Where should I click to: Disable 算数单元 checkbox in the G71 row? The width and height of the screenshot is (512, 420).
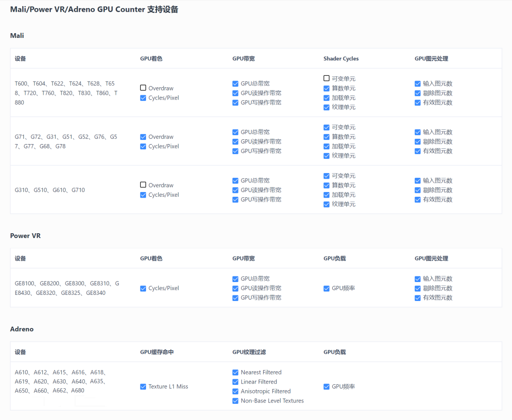click(x=326, y=137)
